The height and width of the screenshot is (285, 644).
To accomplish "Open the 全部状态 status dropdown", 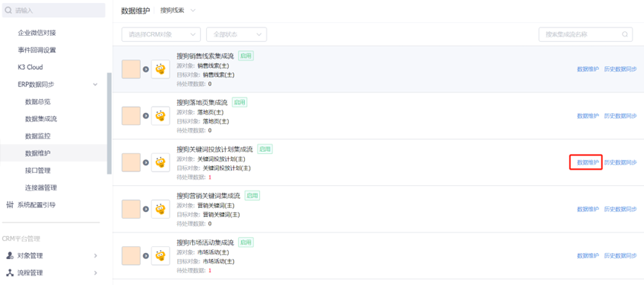I will 237,34.
